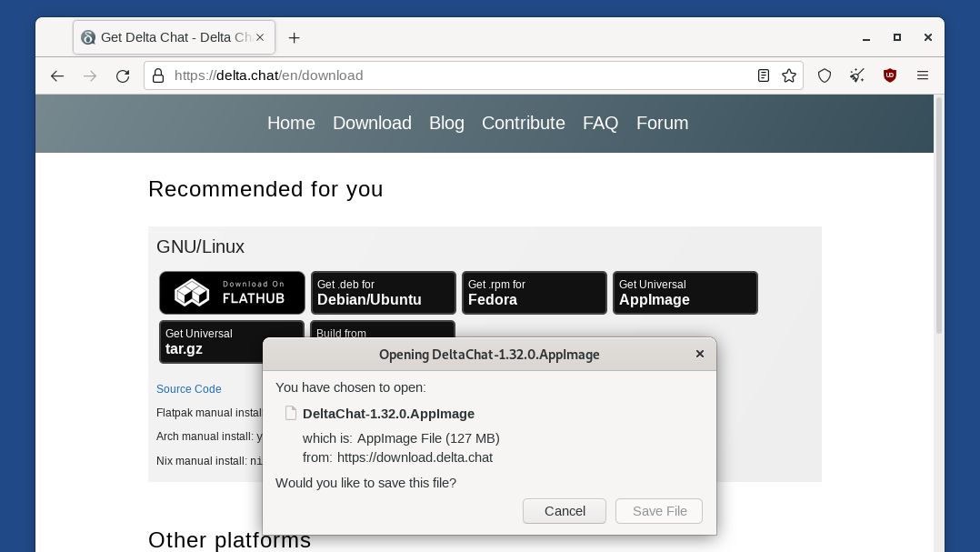Screen dimensions: 980x552
Task: Close the Get Delta Chat tab
Action: (260, 37)
